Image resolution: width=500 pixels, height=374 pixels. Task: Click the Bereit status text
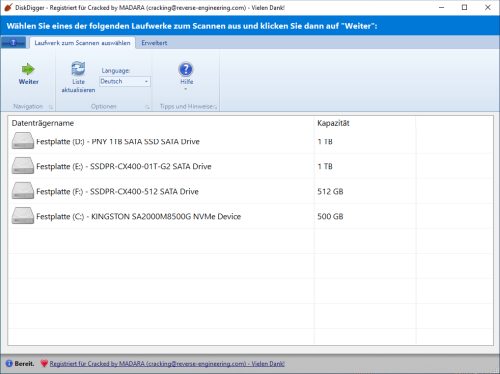coord(24,364)
